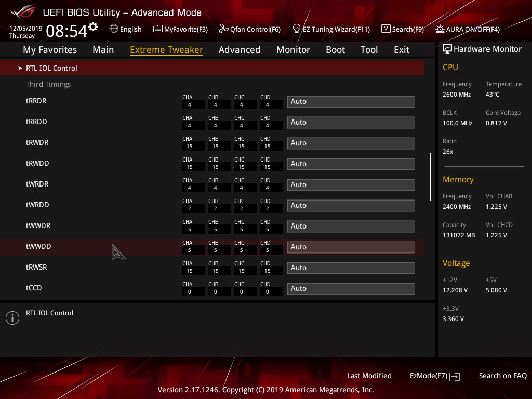
Task: Expand RTL IOL Control submenu
Action: click(212, 68)
